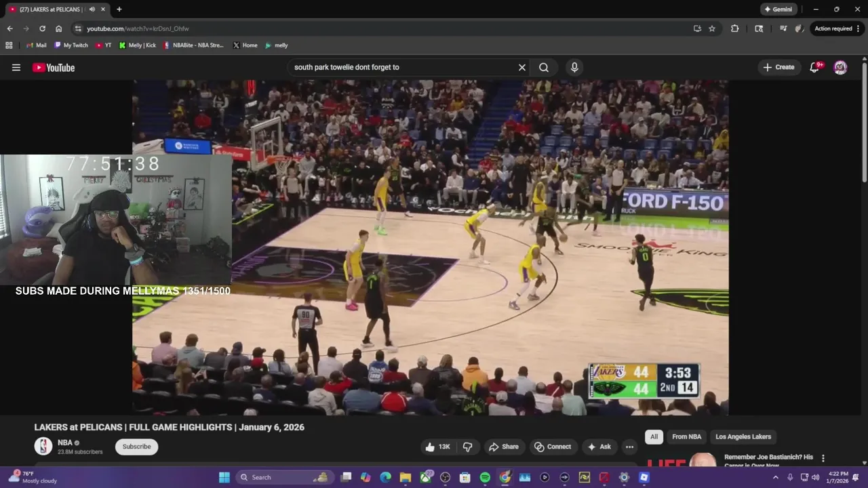Select the From NBA filter chip
The image size is (868, 488).
686,436
